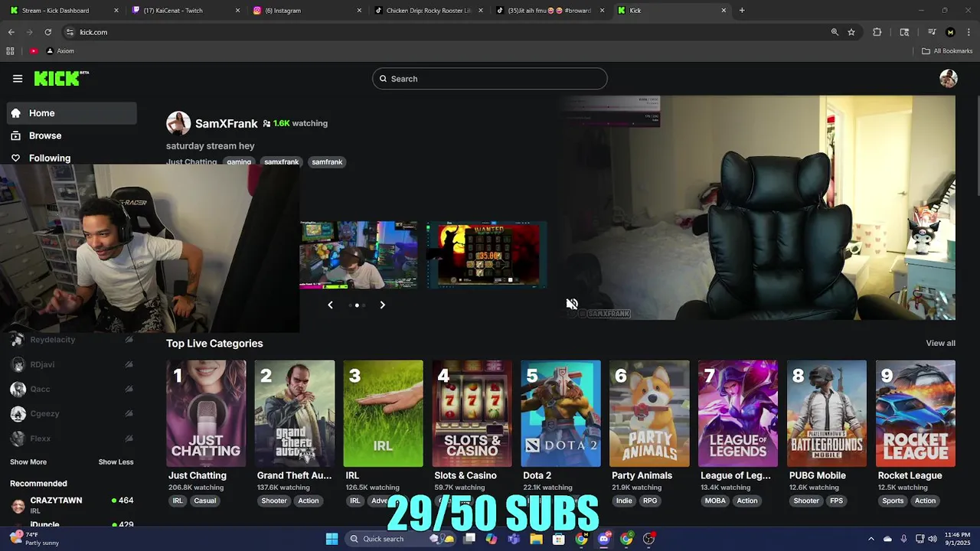This screenshot has width=980, height=551.
Task: Click the Kick search field
Action: coord(490,79)
